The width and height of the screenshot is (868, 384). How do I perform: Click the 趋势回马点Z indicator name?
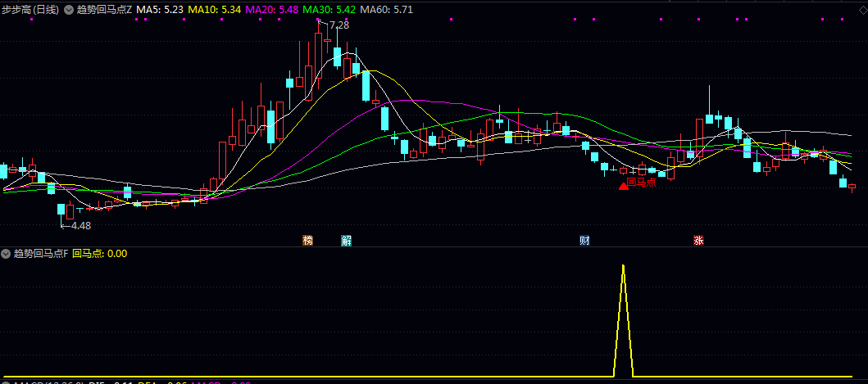coord(103,10)
